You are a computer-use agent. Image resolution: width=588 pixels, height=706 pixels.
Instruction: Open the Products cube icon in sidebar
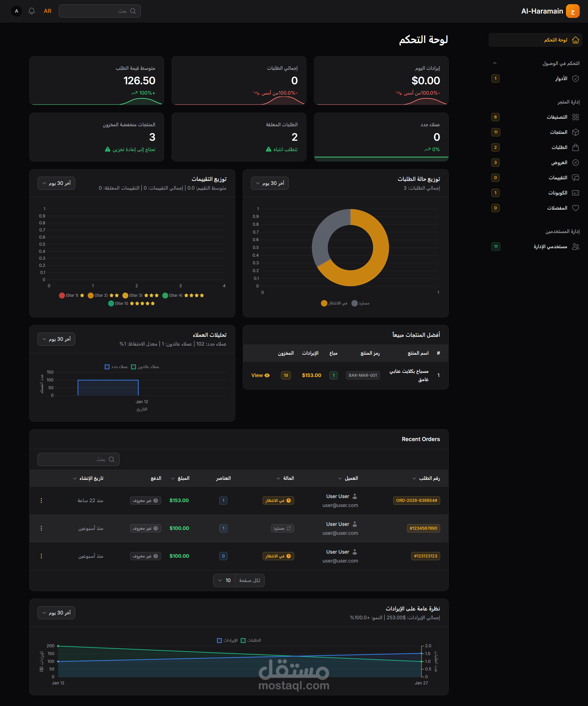[575, 132]
